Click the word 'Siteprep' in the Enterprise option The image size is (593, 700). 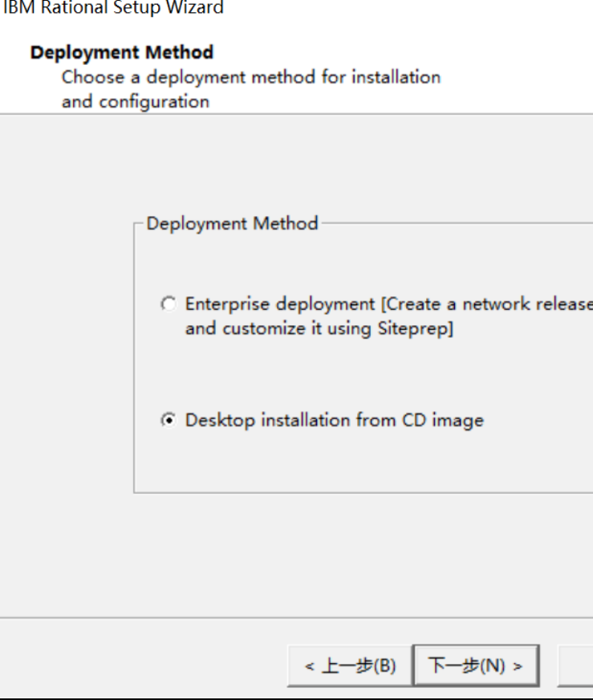click(412, 328)
